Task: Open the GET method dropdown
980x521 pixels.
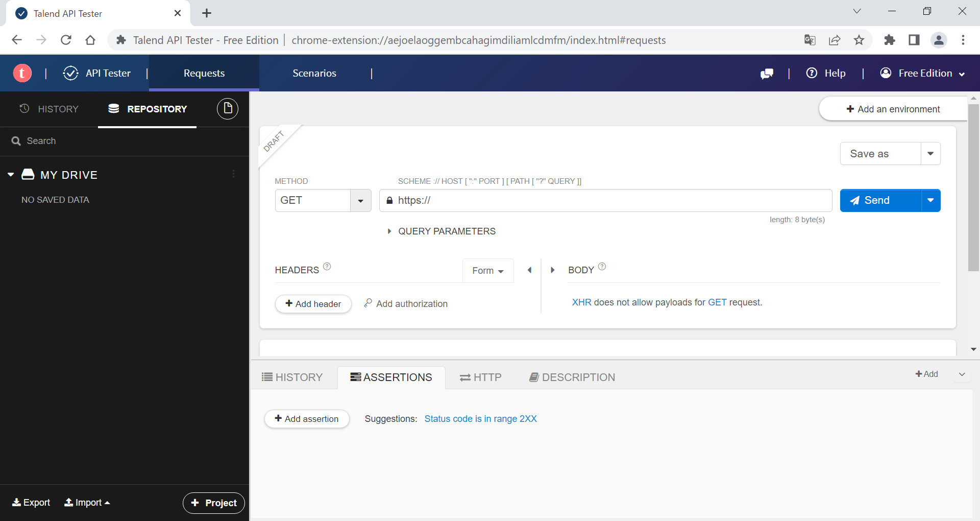Action: [360, 201]
